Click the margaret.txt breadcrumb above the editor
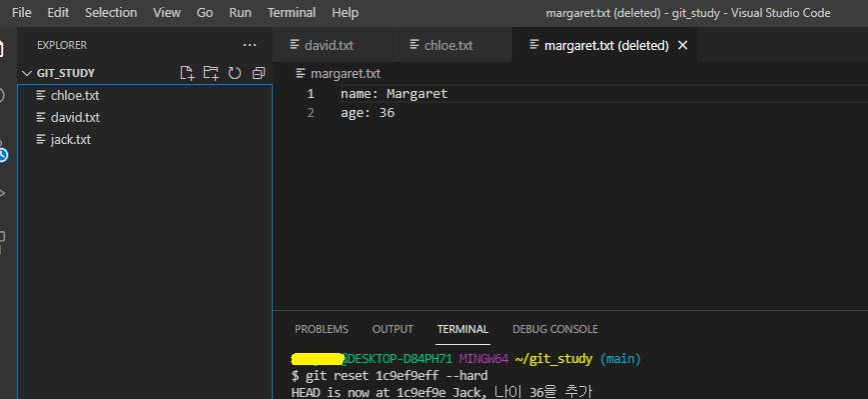 pyautogui.click(x=339, y=74)
